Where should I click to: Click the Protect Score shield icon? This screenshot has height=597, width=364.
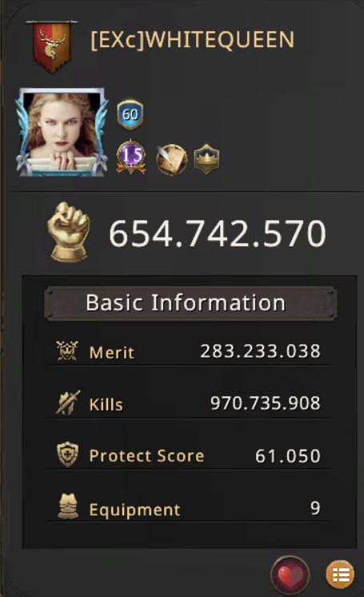coord(67,455)
